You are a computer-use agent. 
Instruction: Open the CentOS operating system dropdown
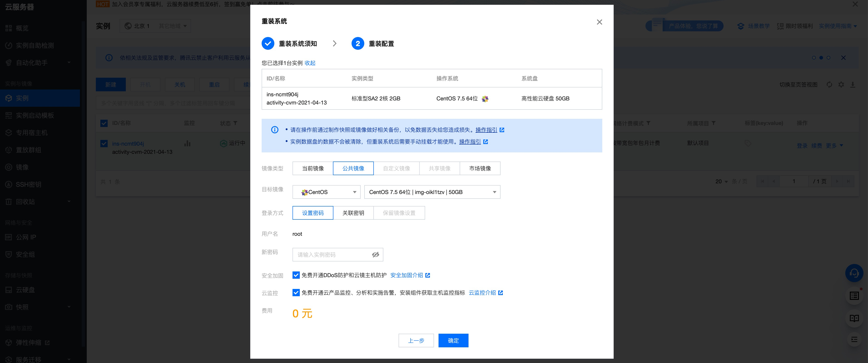point(326,192)
